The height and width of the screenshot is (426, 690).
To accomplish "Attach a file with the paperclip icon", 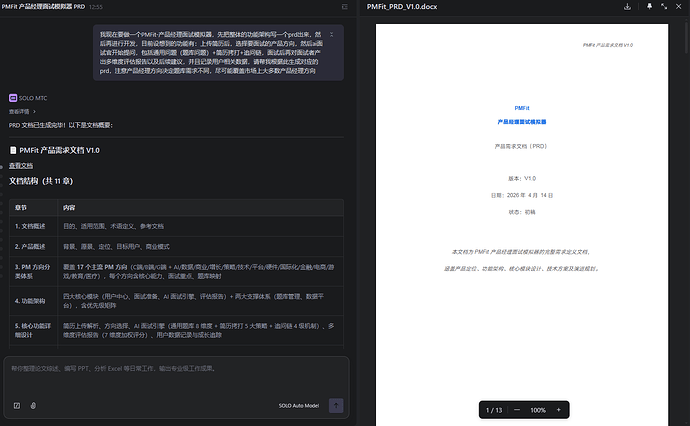I will pos(33,406).
